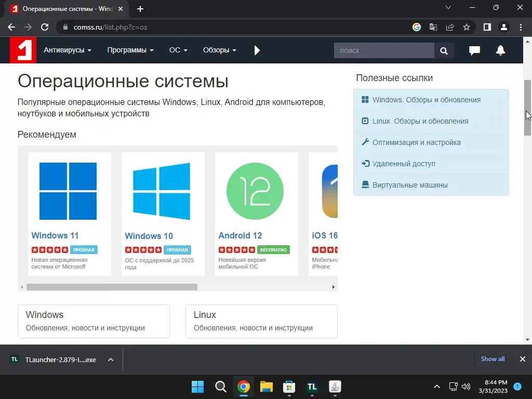532x399 pixels.
Task: Open the comments chat bubble icon
Action: click(x=474, y=50)
